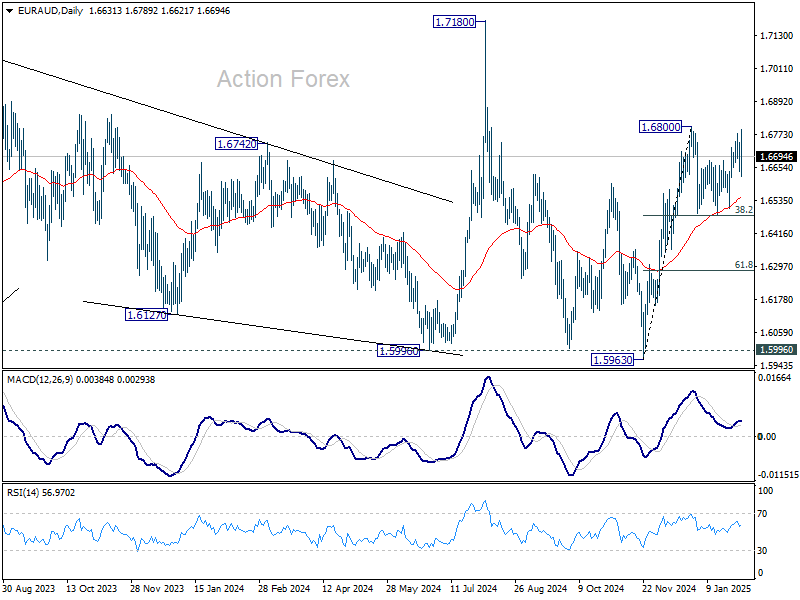
Task: Click the 28 Feb 2024 date label
Action: pyautogui.click(x=284, y=588)
